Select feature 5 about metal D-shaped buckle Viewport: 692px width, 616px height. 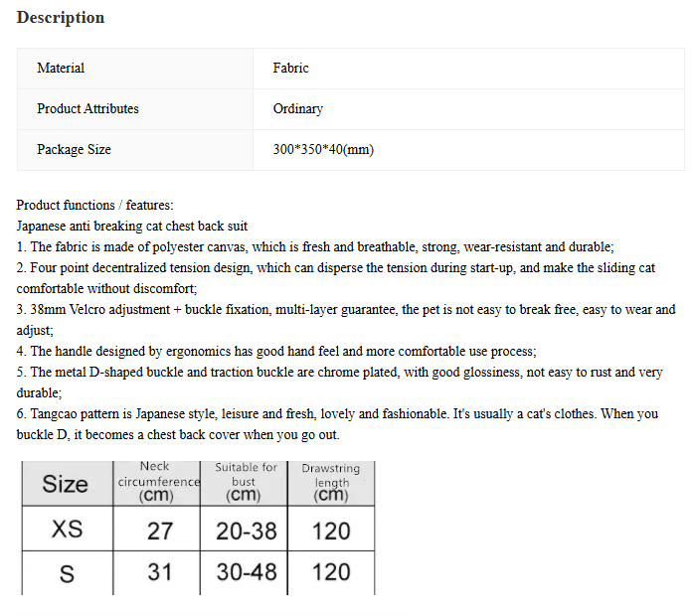click(340, 383)
